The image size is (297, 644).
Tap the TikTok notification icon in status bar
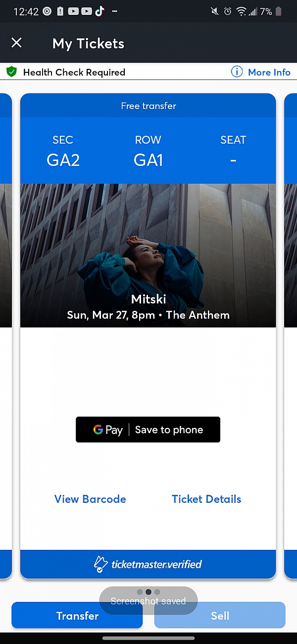point(99,11)
